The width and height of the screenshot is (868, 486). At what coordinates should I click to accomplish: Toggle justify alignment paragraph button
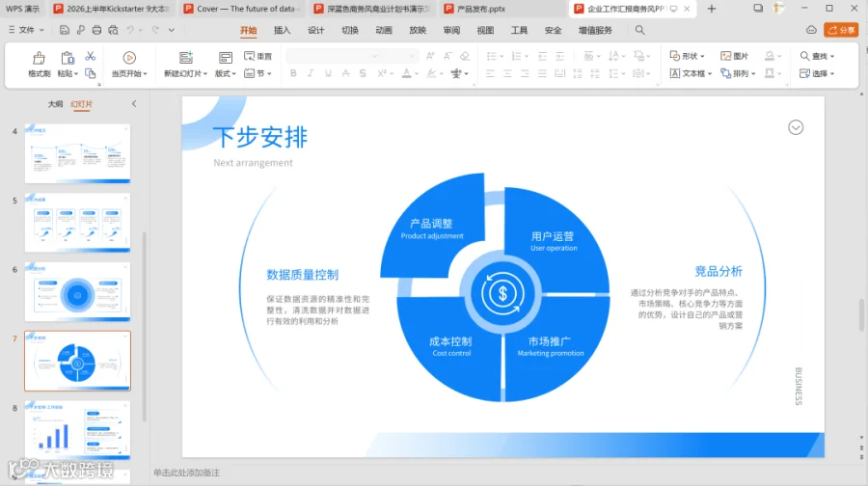click(x=542, y=73)
